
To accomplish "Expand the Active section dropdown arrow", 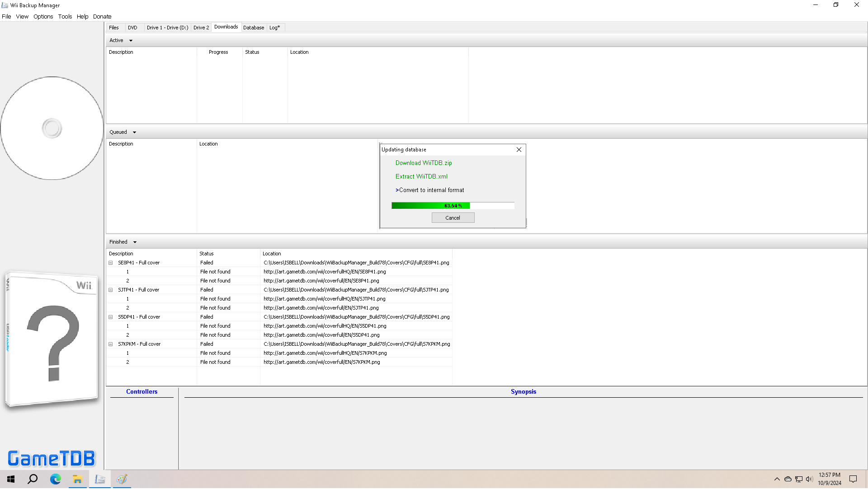I will click(x=131, y=41).
